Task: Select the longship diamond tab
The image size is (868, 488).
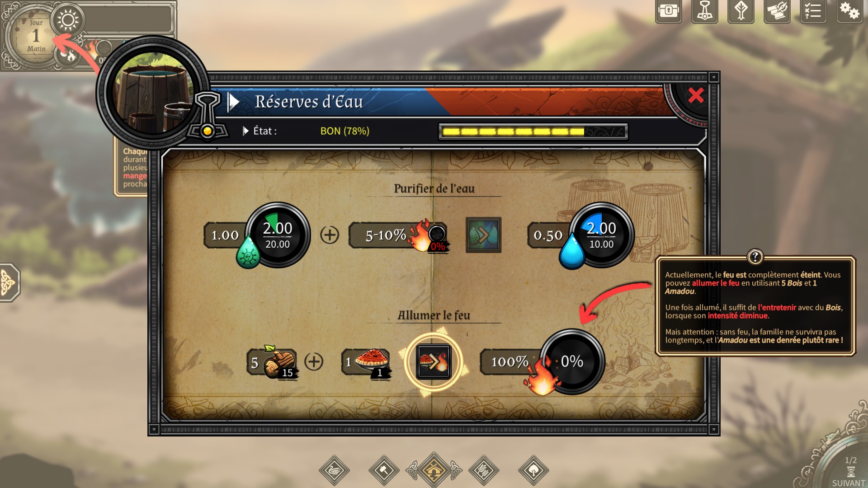Action: click(x=334, y=470)
